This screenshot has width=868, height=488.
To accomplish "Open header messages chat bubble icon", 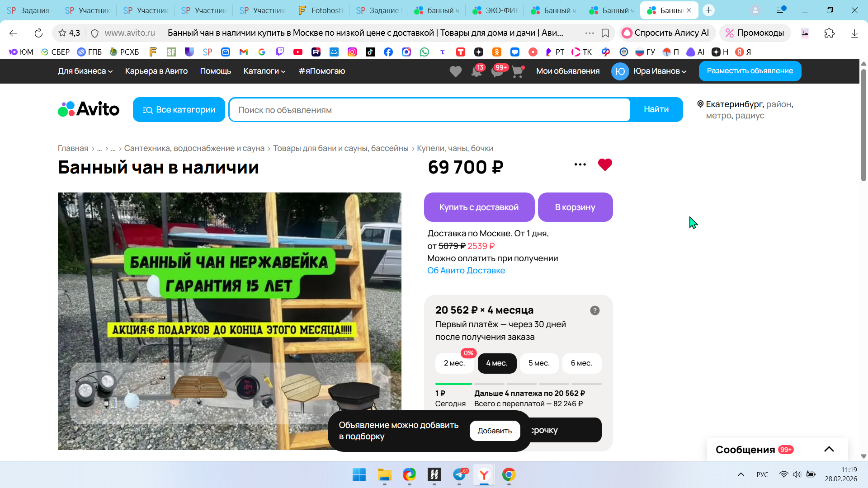I will click(x=497, y=71).
